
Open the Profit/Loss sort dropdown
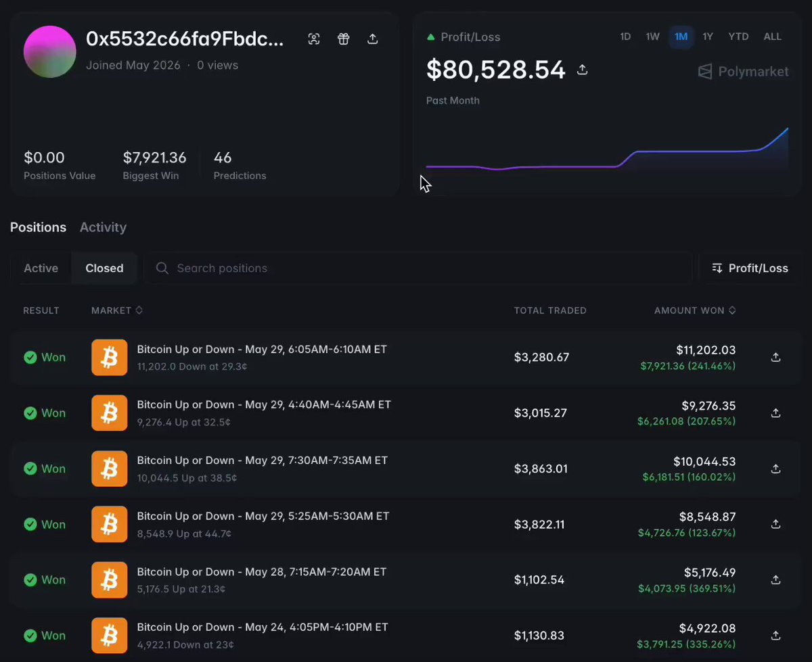[750, 268]
